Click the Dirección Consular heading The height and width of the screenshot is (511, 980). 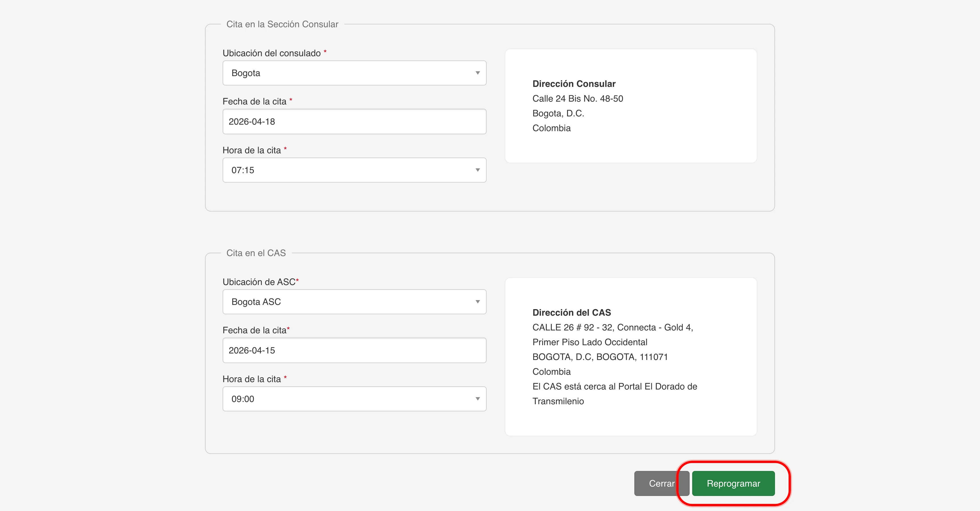tap(574, 84)
